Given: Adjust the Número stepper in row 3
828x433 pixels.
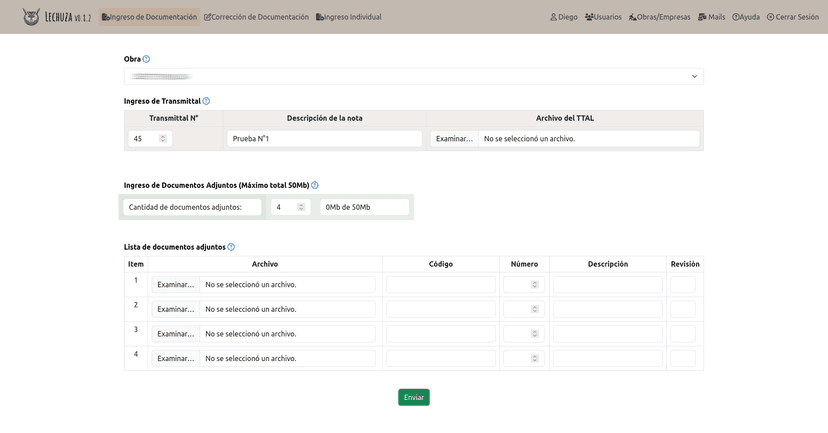Looking at the screenshot, I should pos(534,334).
